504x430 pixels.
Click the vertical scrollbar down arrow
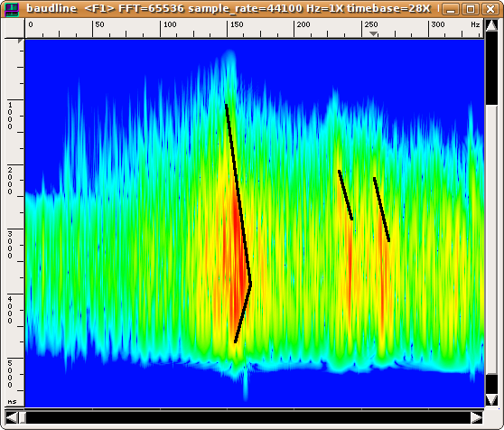tap(491, 400)
